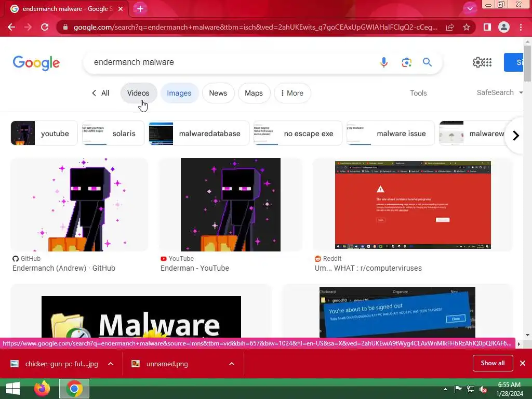Open Um... WHAT : r/computerviruses link
This screenshot has width=532, height=399.
click(x=368, y=268)
